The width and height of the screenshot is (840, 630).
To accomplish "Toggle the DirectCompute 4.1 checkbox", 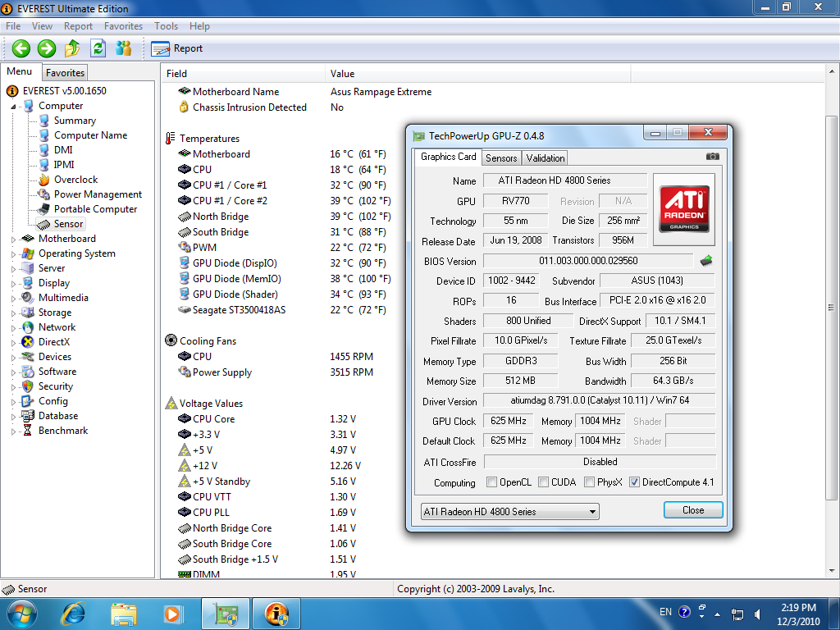I will [x=634, y=482].
